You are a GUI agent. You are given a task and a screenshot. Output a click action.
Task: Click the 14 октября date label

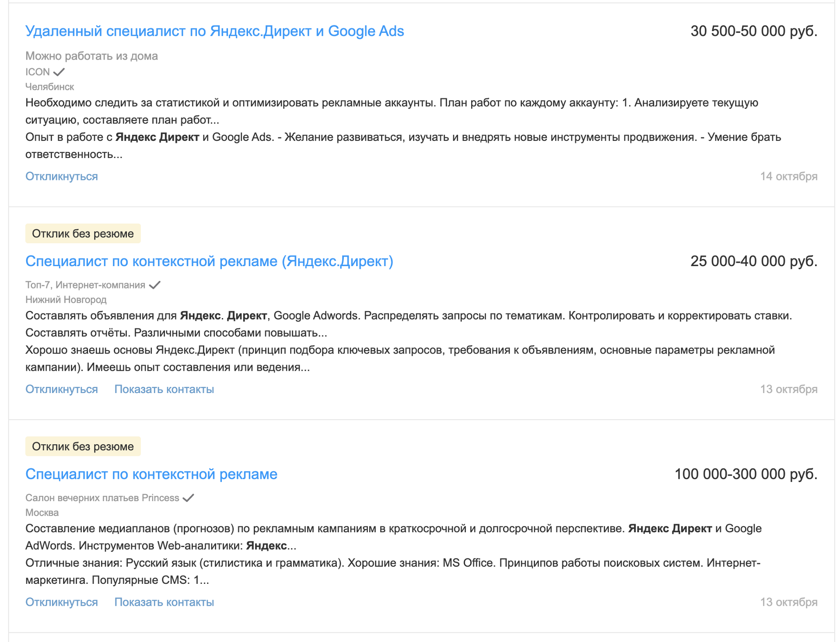pyautogui.click(x=789, y=176)
